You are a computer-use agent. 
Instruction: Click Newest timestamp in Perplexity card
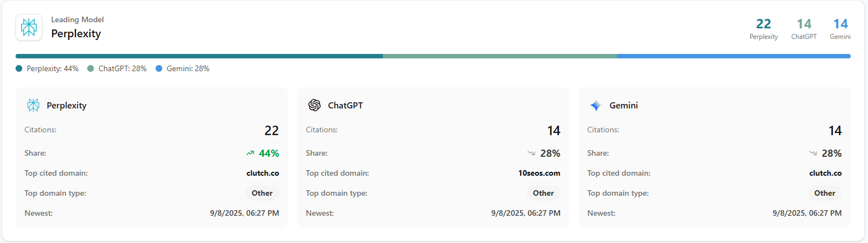[x=245, y=213]
